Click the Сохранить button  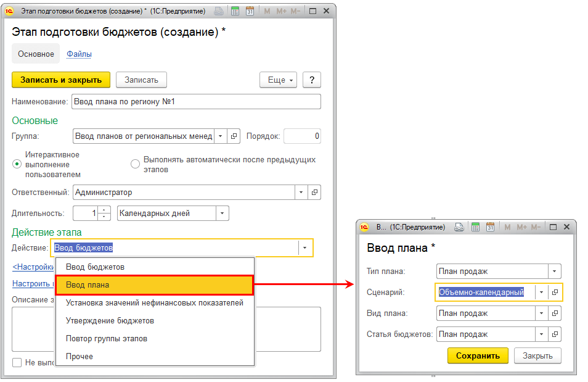(x=478, y=355)
